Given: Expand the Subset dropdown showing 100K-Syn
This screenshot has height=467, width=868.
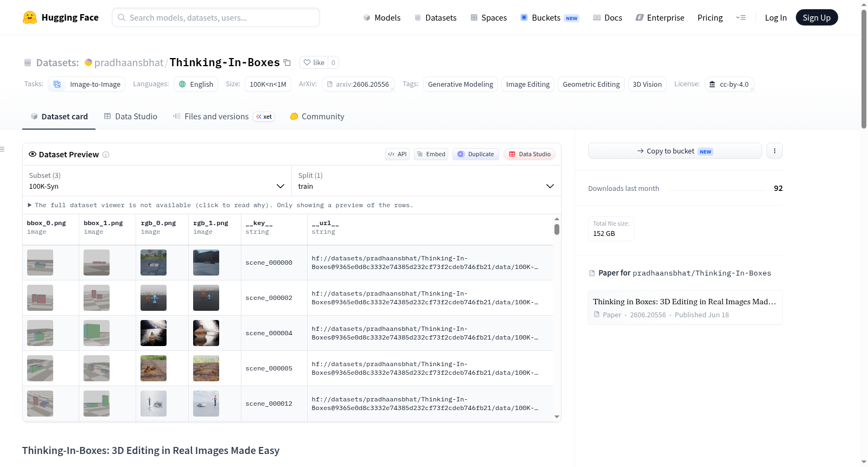Looking at the screenshot, I should [x=157, y=181].
